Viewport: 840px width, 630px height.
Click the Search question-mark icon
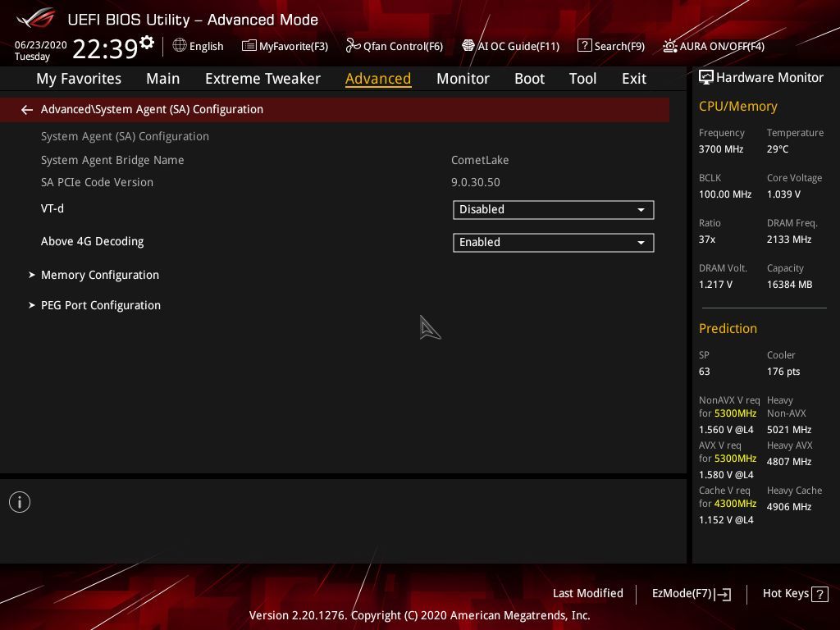coord(584,46)
